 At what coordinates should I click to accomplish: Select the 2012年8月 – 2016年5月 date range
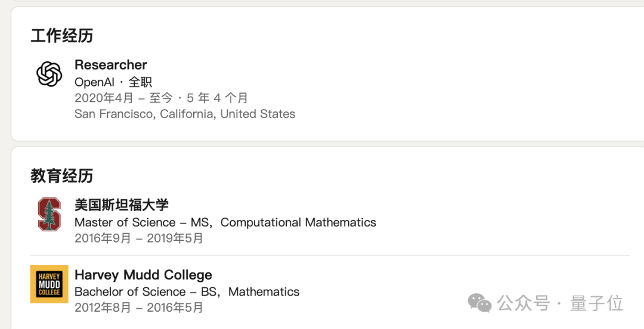(x=139, y=308)
